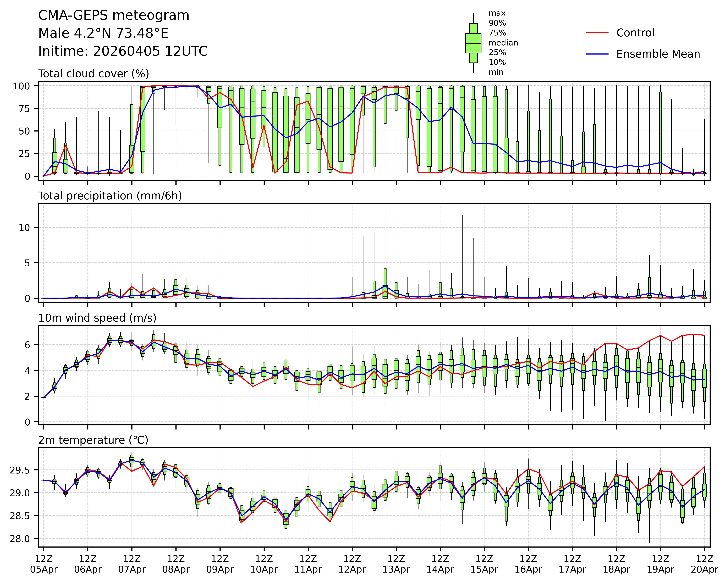Click the box-plot legend glyph
This screenshot has height=584, width=728.
tap(473, 43)
